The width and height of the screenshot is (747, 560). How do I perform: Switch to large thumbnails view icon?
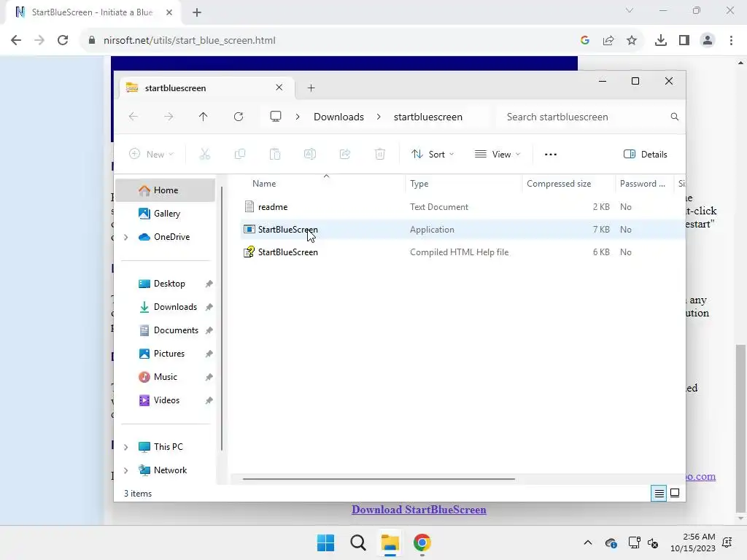pyautogui.click(x=675, y=494)
